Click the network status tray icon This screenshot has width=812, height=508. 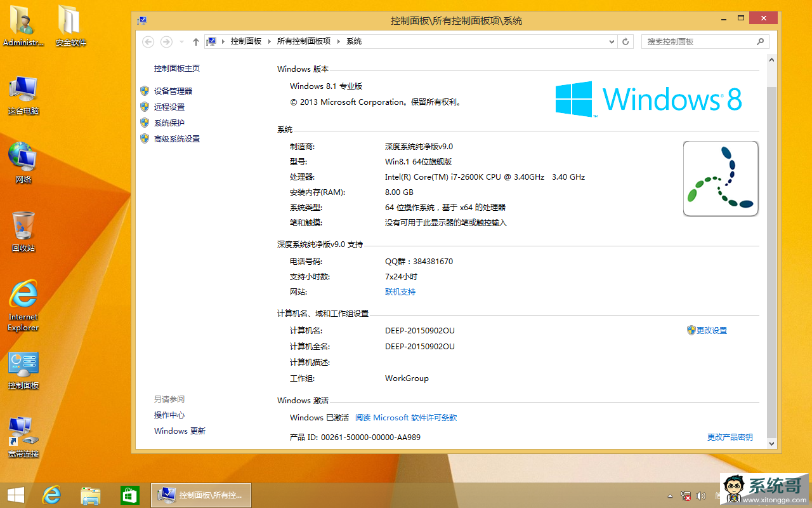point(686,496)
